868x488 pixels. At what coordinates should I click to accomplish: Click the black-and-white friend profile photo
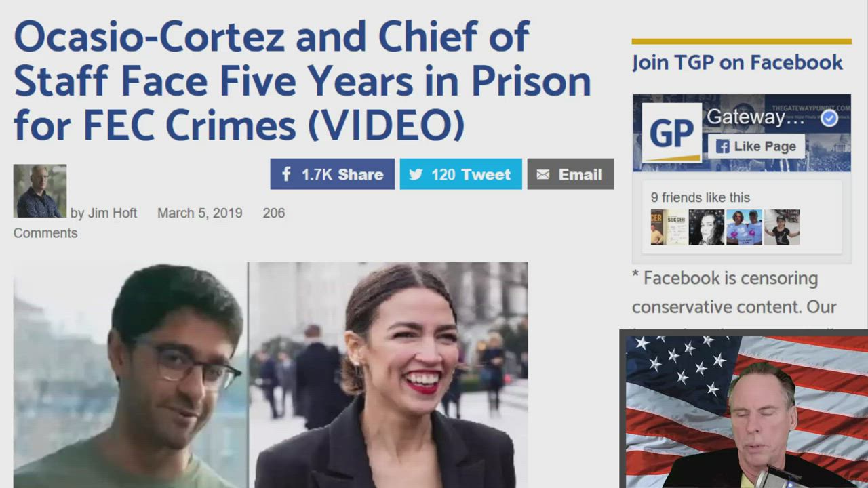point(707,227)
